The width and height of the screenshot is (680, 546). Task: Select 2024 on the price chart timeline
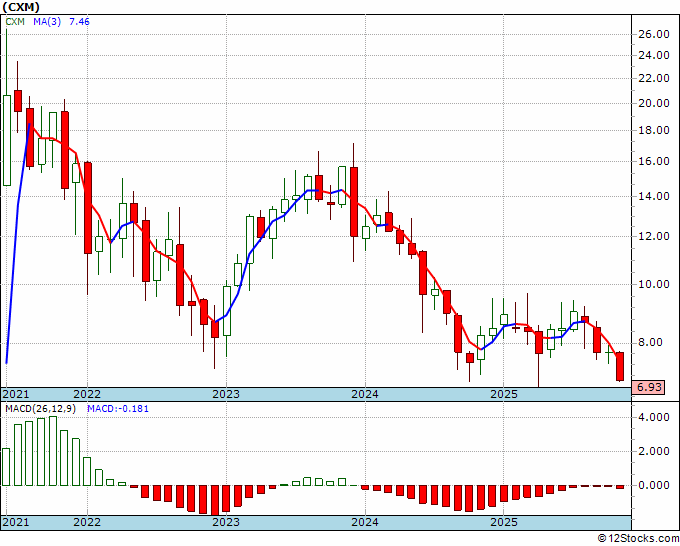pyautogui.click(x=364, y=394)
